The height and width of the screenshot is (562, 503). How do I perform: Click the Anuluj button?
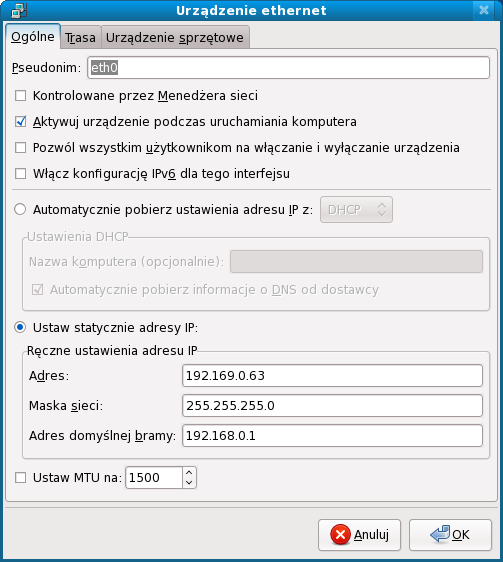tap(359, 535)
